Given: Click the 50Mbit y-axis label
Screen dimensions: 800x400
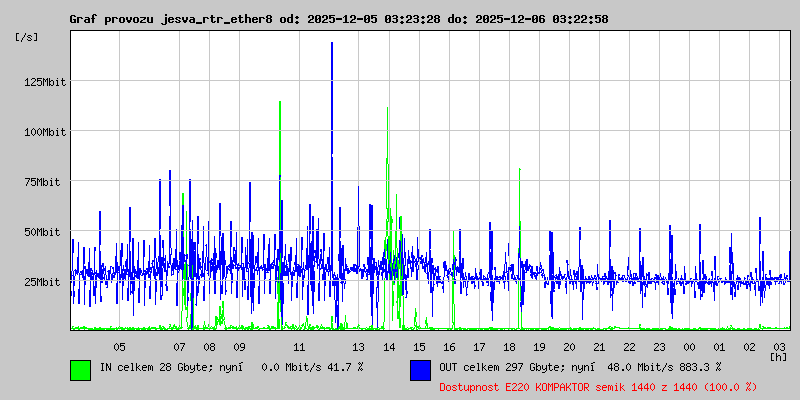Looking at the screenshot, I should click(45, 232).
